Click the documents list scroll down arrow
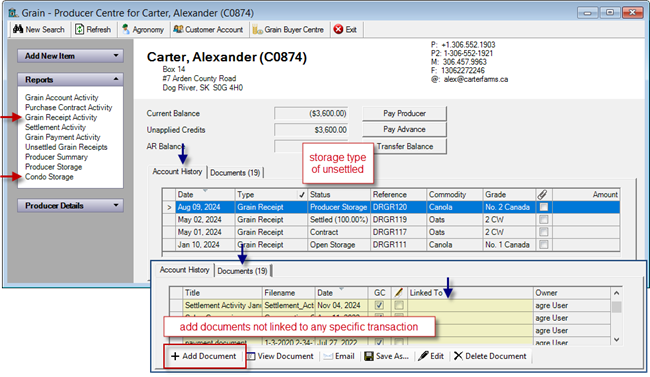 point(616,340)
